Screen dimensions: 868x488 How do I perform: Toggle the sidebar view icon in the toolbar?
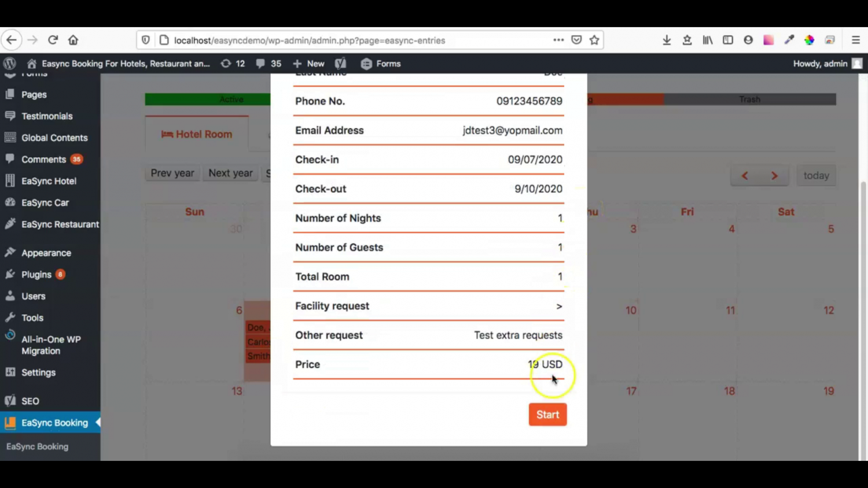tap(728, 40)
